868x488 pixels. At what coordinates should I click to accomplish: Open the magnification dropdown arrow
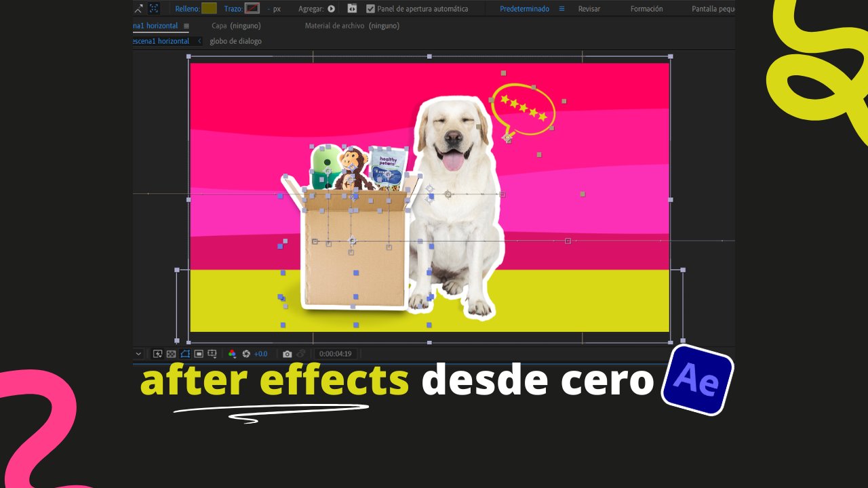[139, 354]
